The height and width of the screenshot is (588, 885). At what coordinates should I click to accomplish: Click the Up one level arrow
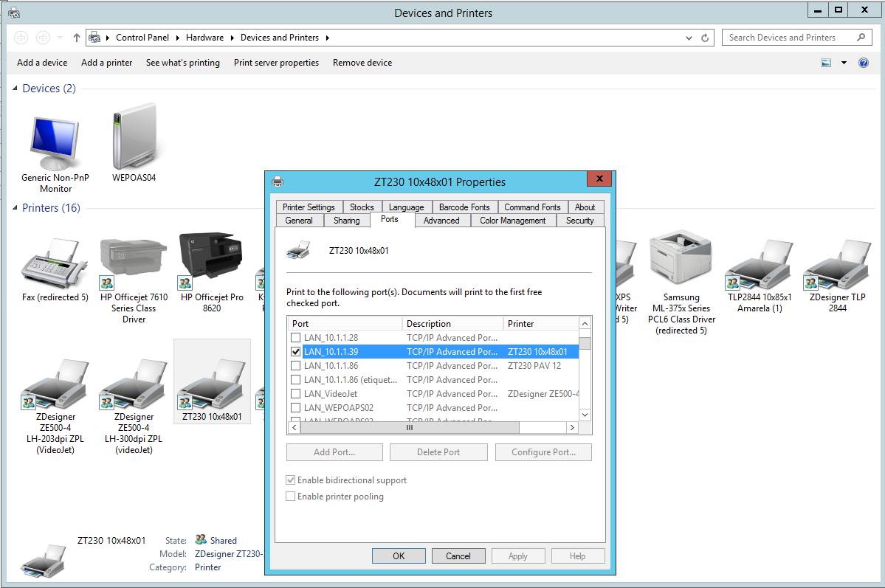tap(77, 38)
